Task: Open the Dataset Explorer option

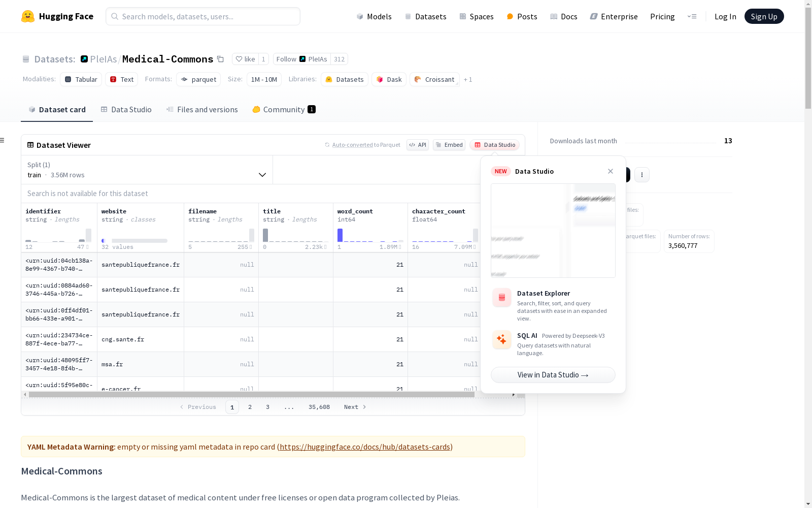Action: (553, 305)
